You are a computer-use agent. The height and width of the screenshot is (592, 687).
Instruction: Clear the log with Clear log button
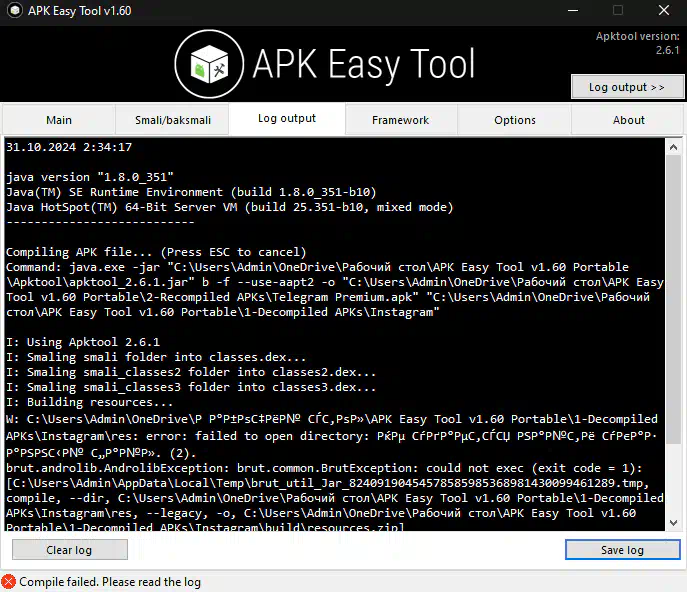70,549
